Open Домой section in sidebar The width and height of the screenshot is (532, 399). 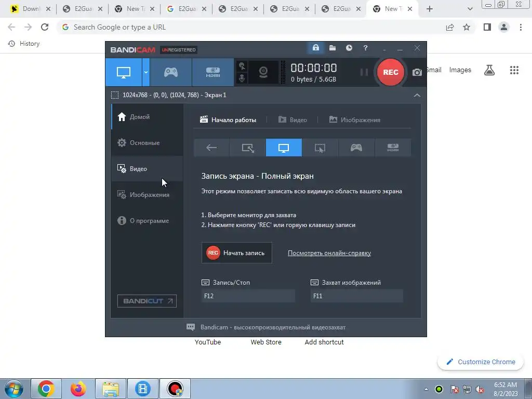pos(147,117)
